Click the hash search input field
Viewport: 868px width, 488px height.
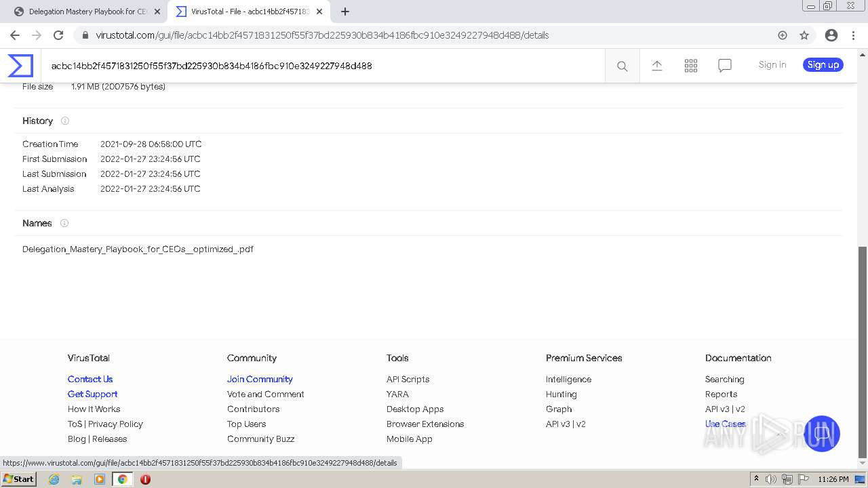coord(323,66)
